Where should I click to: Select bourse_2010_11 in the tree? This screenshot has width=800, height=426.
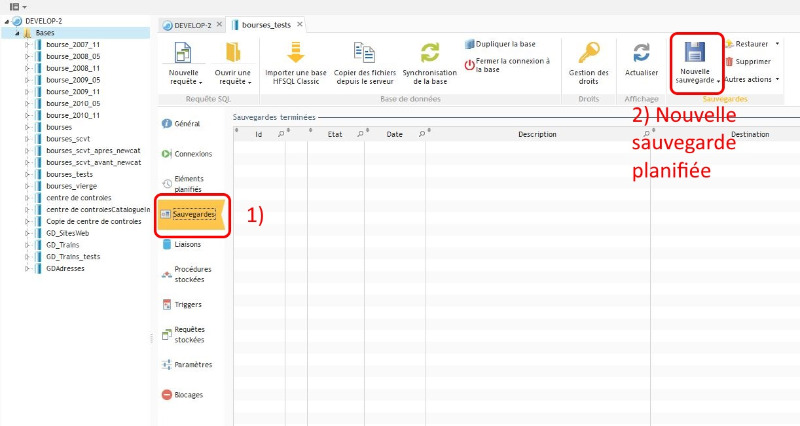tap(73, 115)
